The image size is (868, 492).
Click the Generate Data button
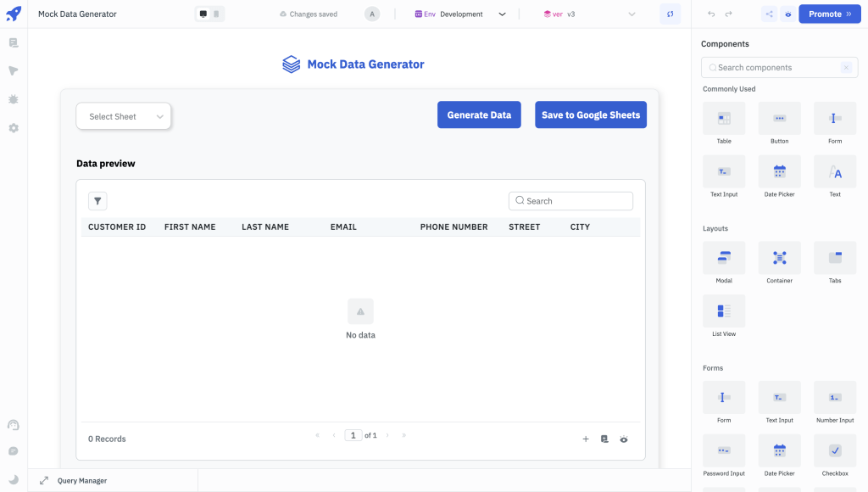[479, 115]
